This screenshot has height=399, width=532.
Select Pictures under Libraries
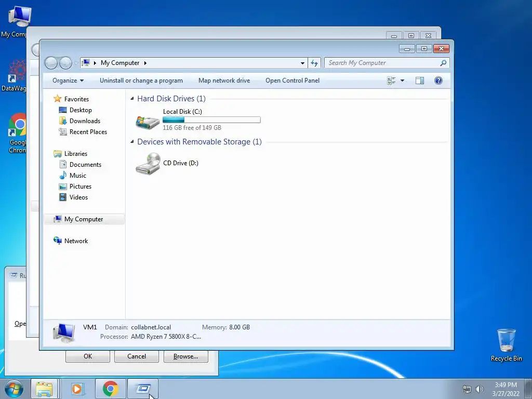click(81, 187)
